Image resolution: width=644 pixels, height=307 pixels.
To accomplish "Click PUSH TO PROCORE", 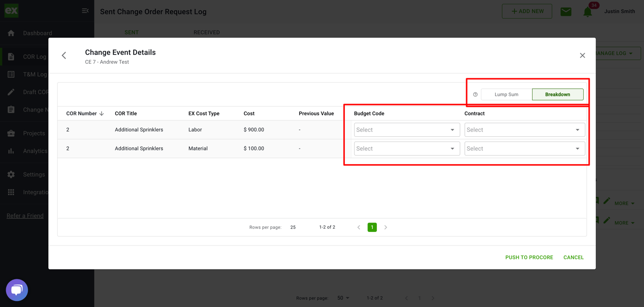I will (x=529, y=257).
